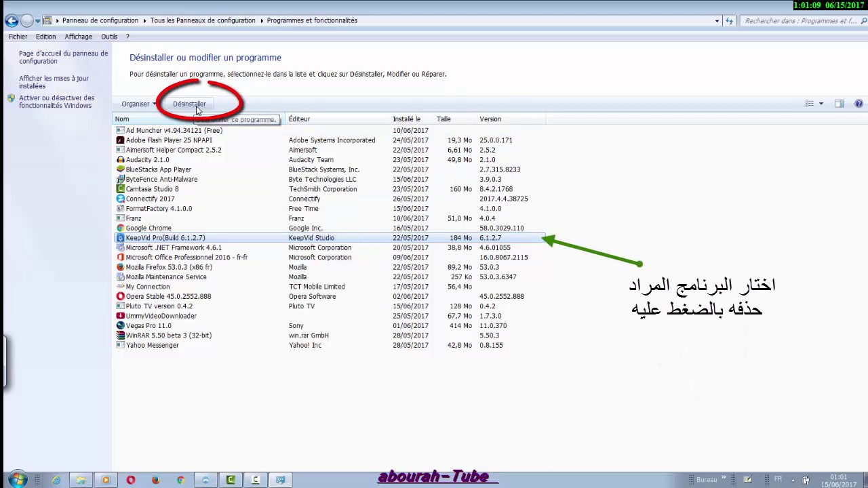The height and width of the screenshot is (488, 868).
Task: Open Activer ou désactiver des fonctionnalités Windows
Action: (56, 102)
